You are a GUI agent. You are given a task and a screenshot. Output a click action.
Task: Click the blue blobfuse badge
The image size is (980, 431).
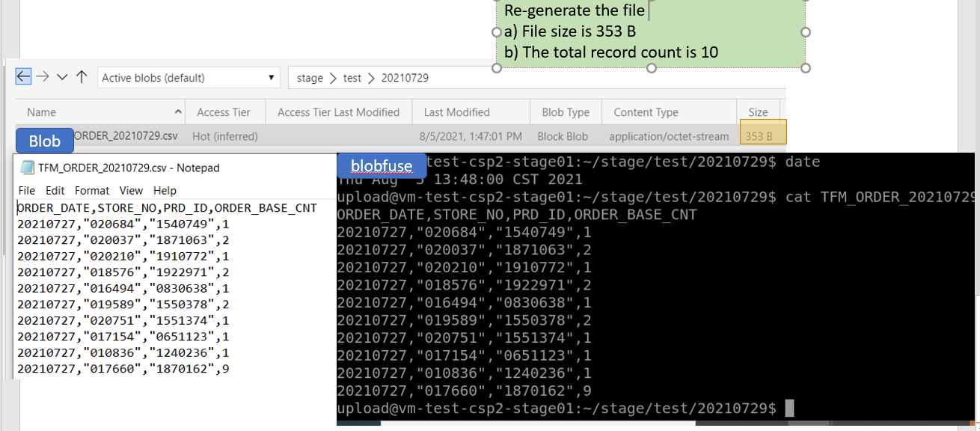[382, 166]
